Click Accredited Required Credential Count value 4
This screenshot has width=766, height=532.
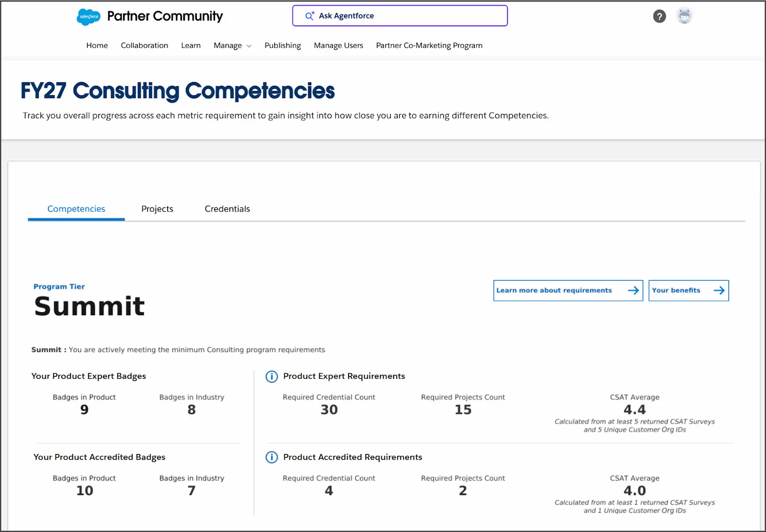(329, 491)
